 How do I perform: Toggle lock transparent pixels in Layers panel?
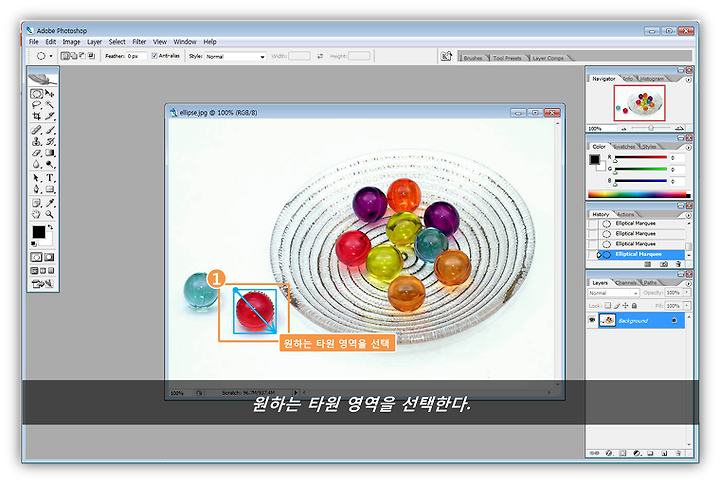point(608,305)
